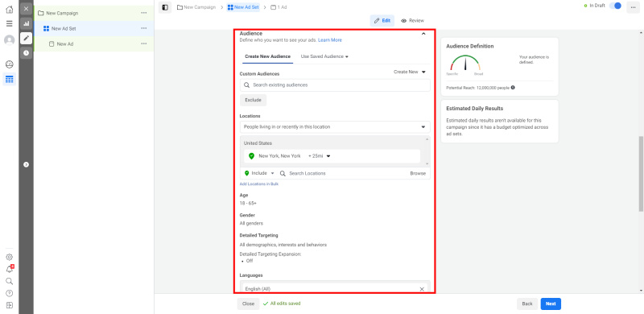Screen dimensions: 644x314
Task: Remove the English (All) language with X
Action: tap(422, 289)
